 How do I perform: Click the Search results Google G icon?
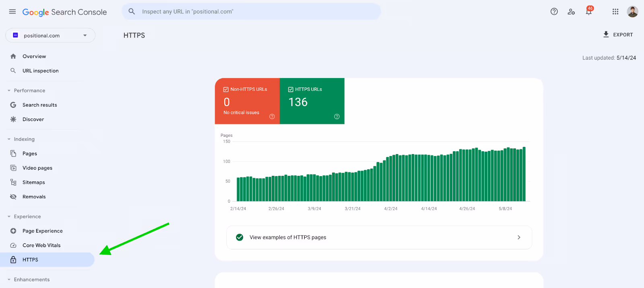pyautogui.click(x=13, y=105)
